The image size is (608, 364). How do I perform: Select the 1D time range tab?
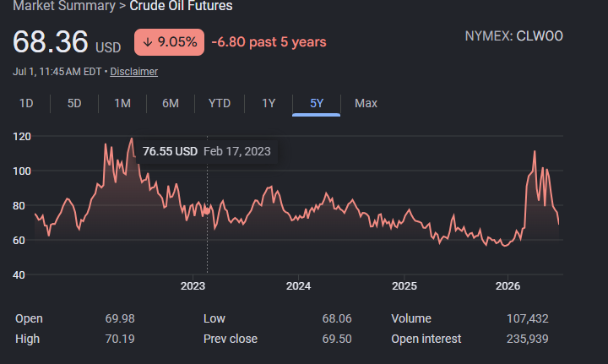(26, 104)
